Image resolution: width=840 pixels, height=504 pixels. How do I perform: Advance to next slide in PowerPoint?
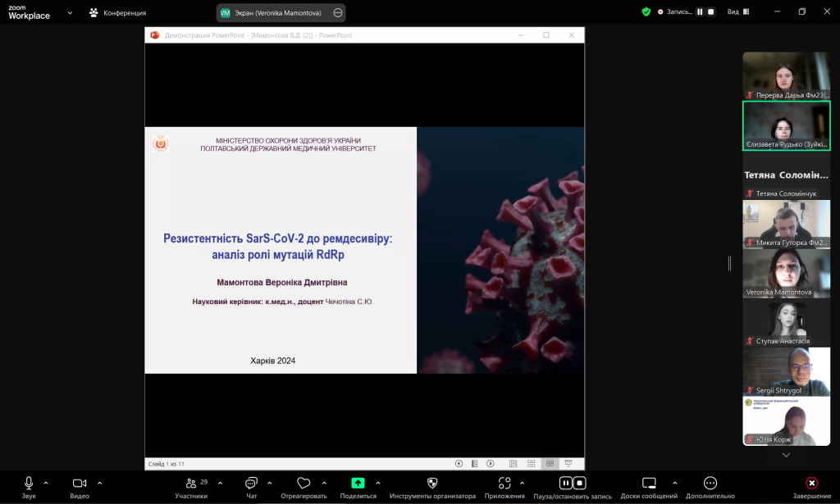(491, 463)
